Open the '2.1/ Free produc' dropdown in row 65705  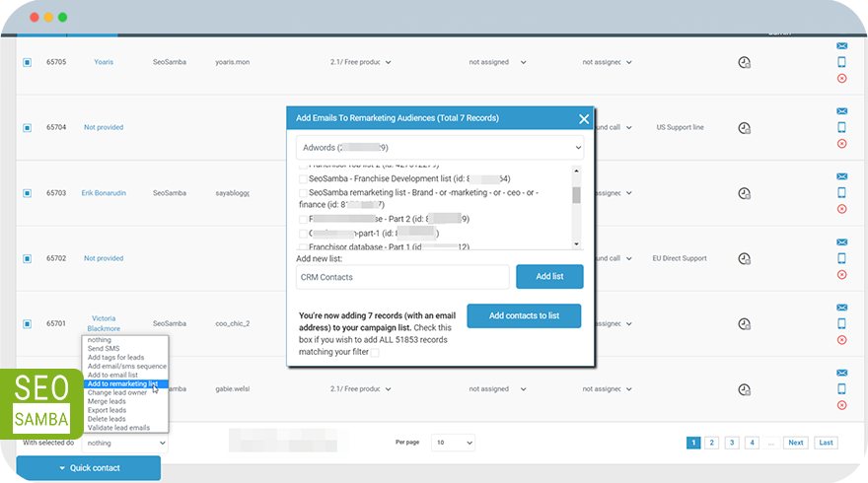360,62
